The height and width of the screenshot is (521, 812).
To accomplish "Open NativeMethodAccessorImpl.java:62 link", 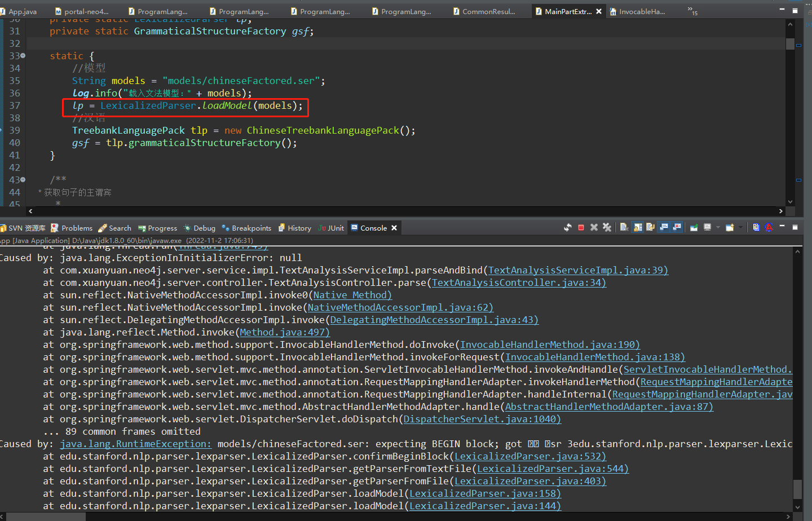I will 400,307.
